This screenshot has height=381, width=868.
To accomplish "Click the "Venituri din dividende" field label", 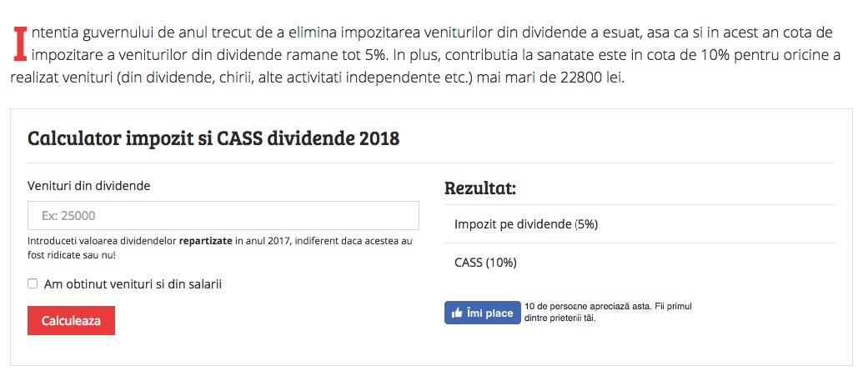I will coord(88,186).
